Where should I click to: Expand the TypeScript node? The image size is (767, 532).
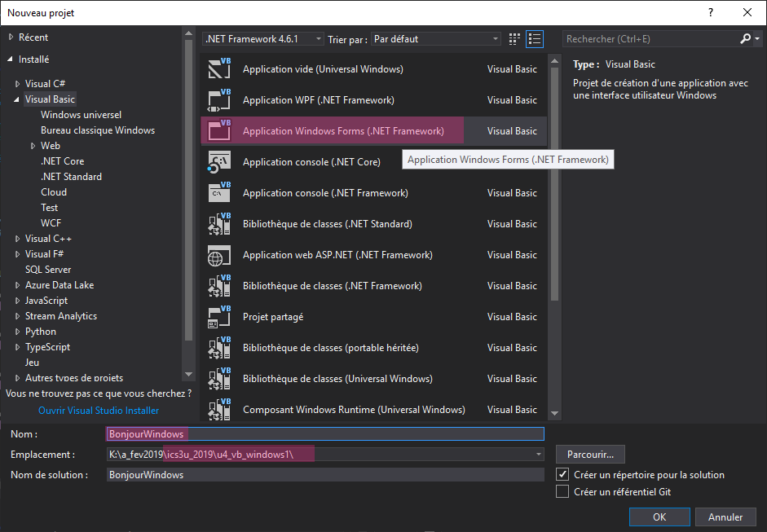[18, 347]
